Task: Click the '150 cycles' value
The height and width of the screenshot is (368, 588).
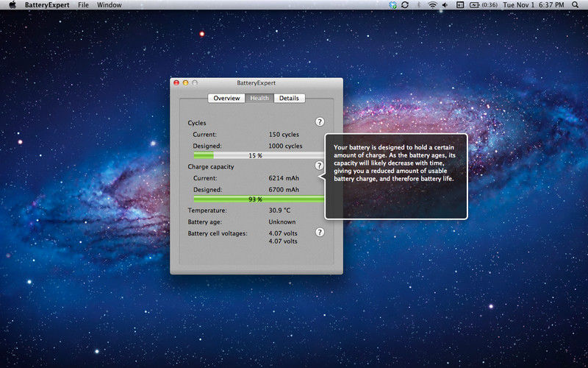Action: [284, 135]
